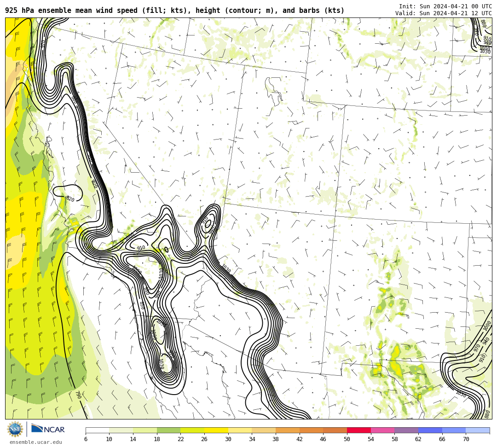Pick the tan 34–38 kts colorbar segment
497x448 pixels.
point(264,430)
